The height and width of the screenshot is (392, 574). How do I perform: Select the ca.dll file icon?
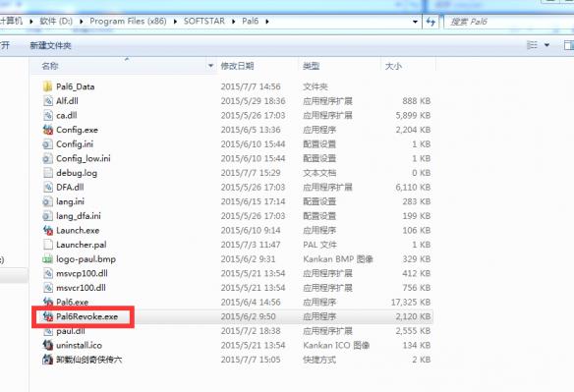point(47,115)
